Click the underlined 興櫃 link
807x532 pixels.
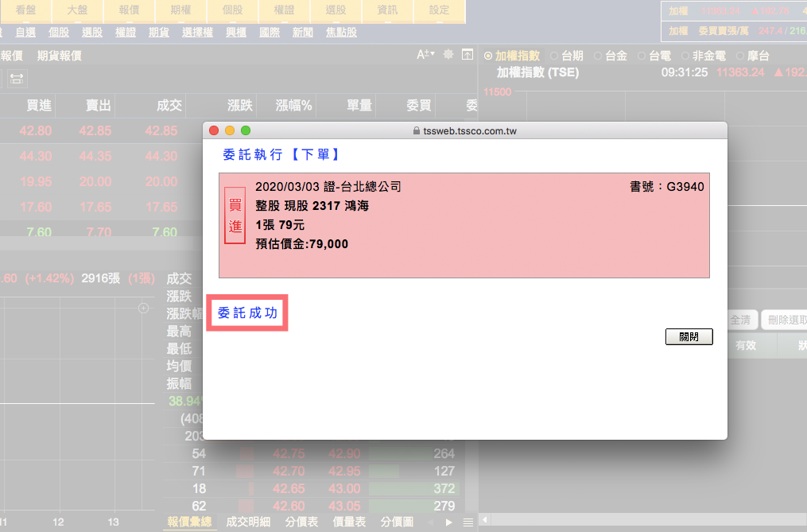tap(236, 33)
